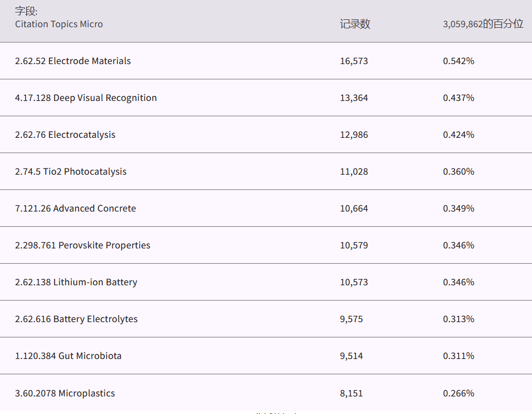Click the 8,151 count for Microplastics
This screenshot has width=532, height=414.
pyautogui.click(x=351, y=394)
